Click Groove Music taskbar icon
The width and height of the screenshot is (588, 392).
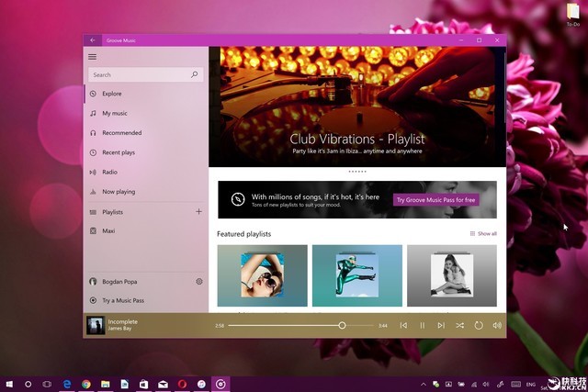220,384
